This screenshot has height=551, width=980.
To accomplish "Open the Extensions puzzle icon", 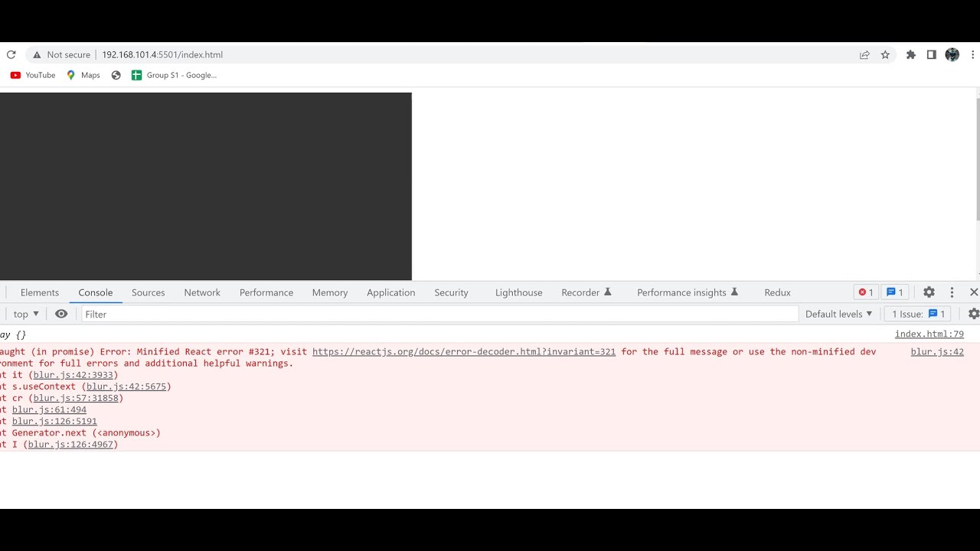I will click(x=910, y=55).
